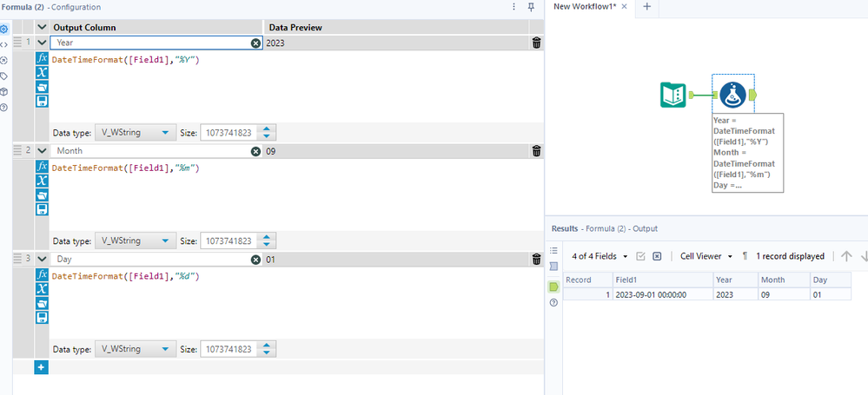Screen dimensions: 868x395
Task: Open columns and constants (X) for Day expression
Action: 42,289
